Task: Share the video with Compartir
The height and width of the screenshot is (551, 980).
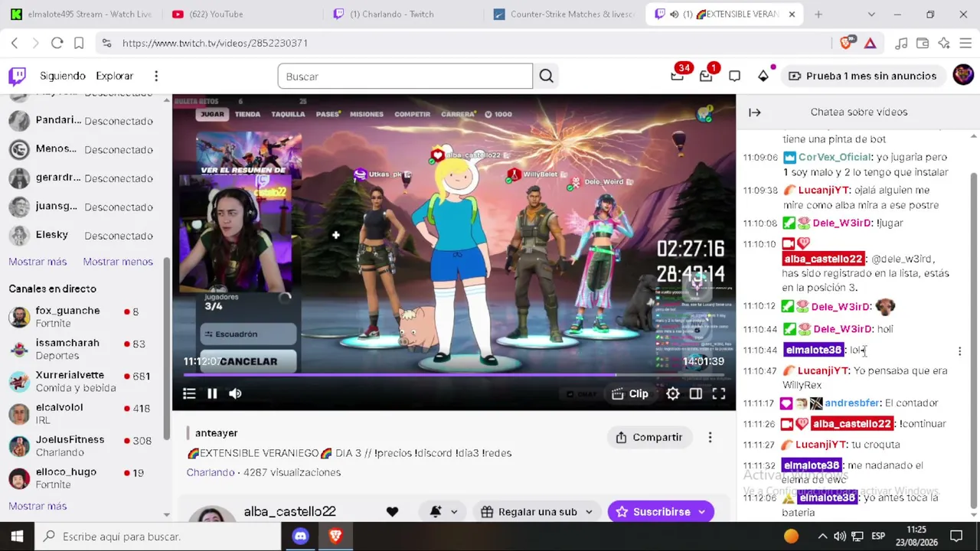Action: 648,437
